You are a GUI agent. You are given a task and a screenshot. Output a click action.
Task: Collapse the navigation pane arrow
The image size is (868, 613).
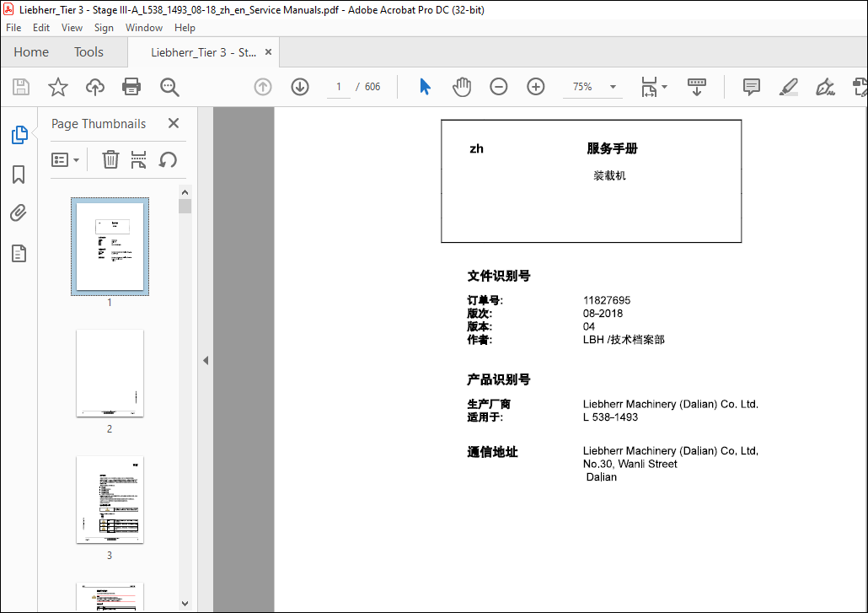click(206, 361)
